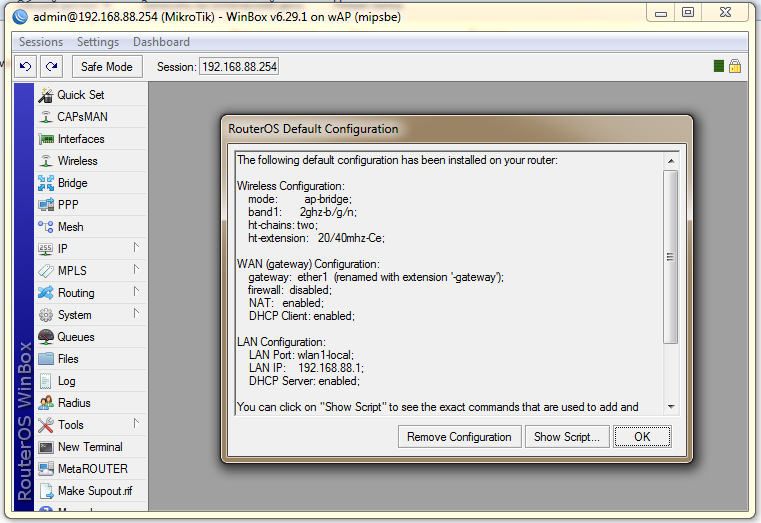This screenshot has height=523, width=761.
Task: Open the Settings menu
Action: pos(98,42)
